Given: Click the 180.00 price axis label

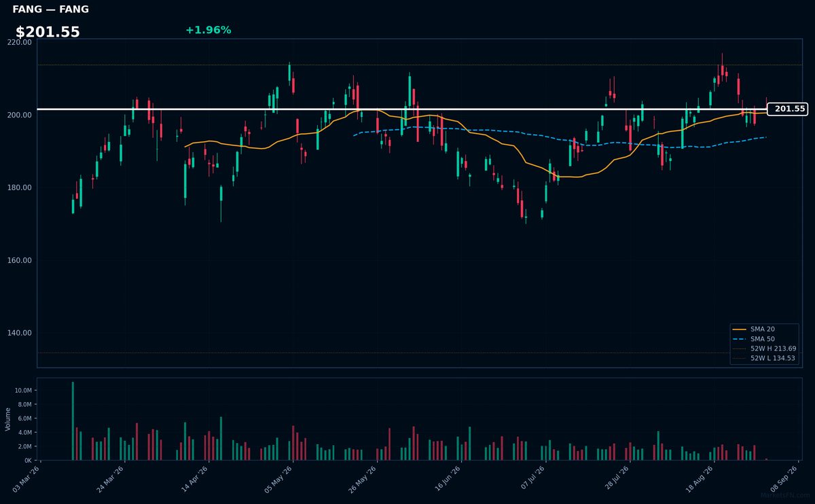Looking at the screenshot, I should coord(19,187).
